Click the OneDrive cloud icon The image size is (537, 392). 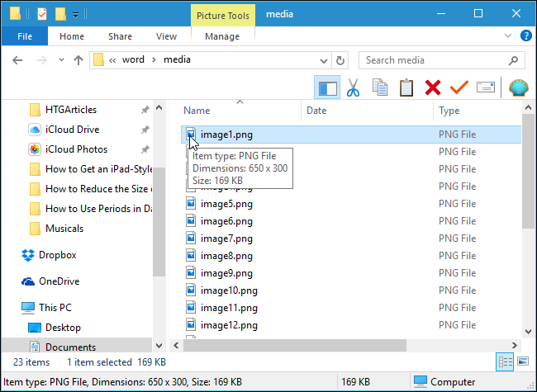[28, 281]
